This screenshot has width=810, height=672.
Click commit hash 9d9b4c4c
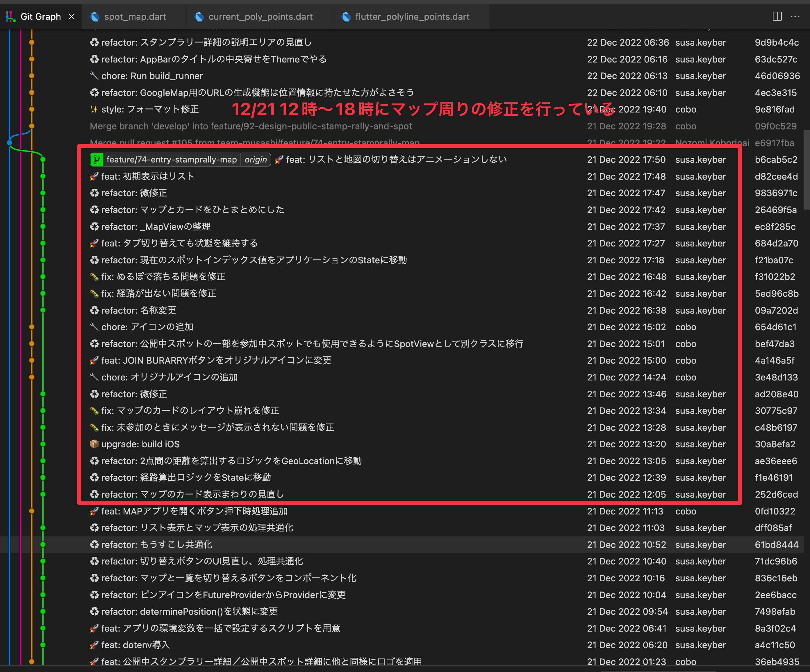[777, 42]
